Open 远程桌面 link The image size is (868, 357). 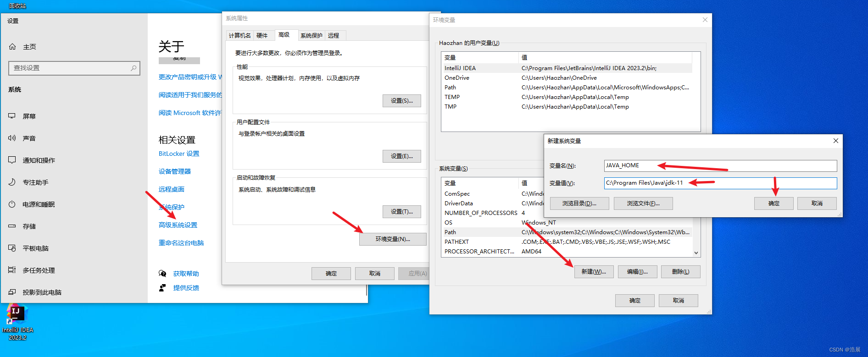pyautogui.click(x=172, y=189)
